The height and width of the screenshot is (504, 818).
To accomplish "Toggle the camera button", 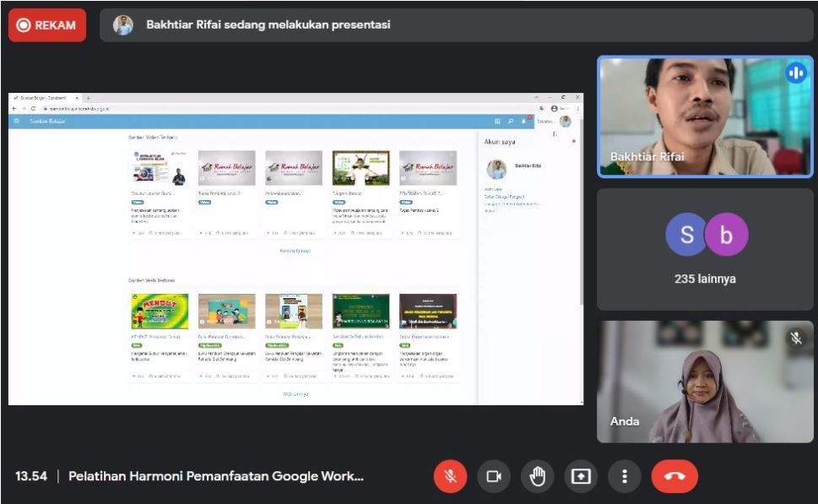I will [x=494, y=476].
